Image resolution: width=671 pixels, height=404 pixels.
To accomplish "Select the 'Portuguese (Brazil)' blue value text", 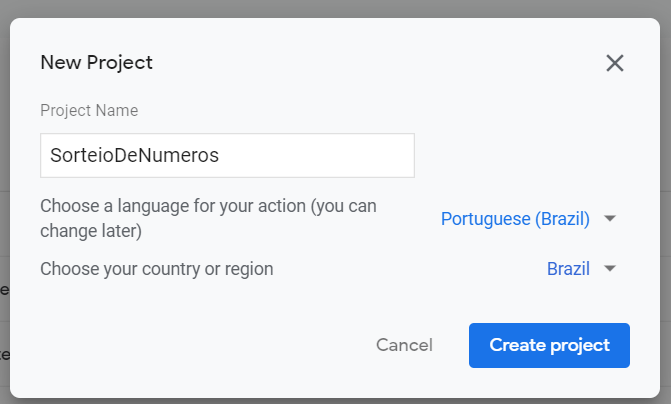I will tap(515, 219).
